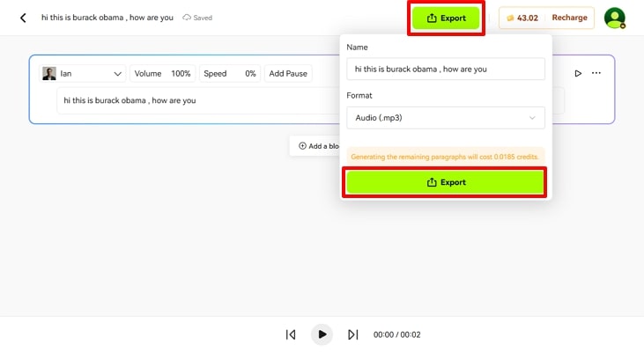Click the top Export button
644x352 pixels.
click(446, 18)
